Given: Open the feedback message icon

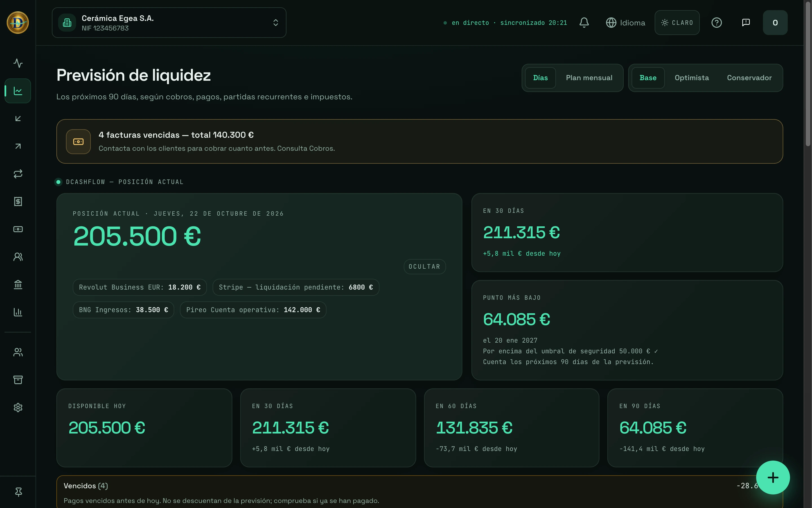Looking at the screenshot, I should 745,23.
